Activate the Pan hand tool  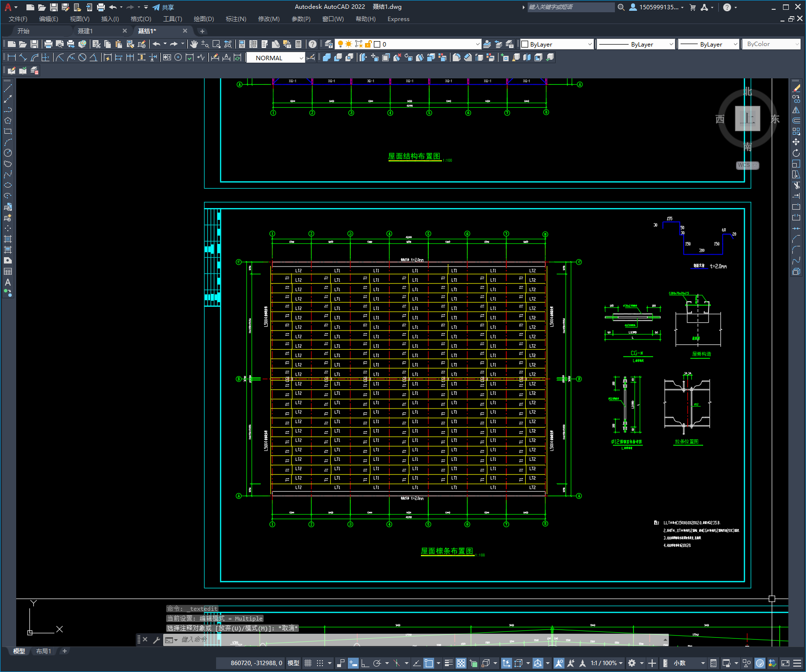194,44
